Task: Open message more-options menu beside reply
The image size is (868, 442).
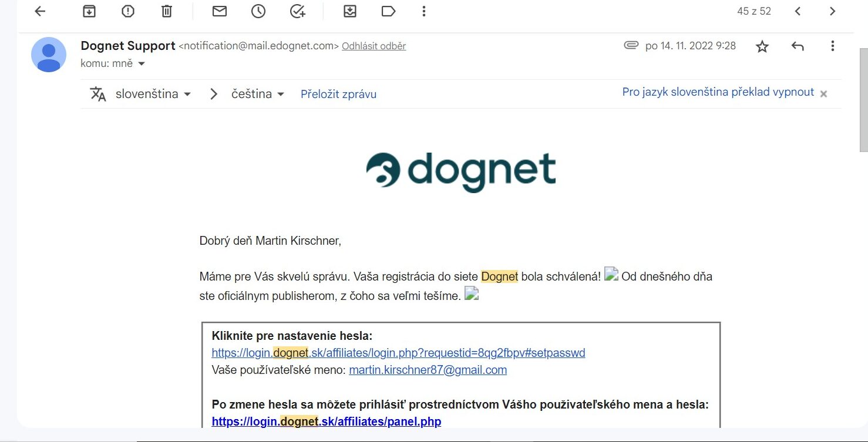Action: pos(832,46)
